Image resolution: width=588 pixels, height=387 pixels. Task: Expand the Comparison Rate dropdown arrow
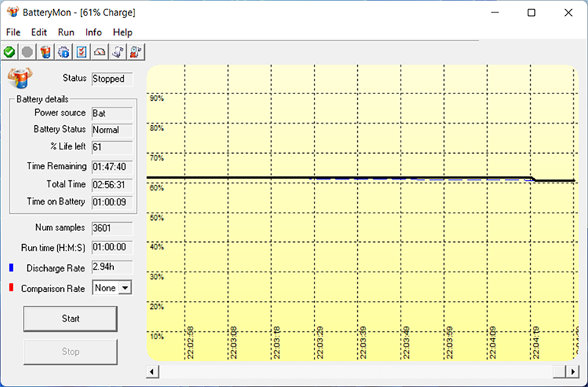[125, 288]
